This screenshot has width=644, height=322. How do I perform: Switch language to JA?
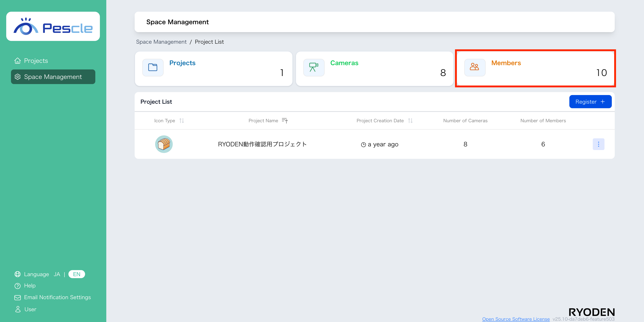(x=57, y=274)
